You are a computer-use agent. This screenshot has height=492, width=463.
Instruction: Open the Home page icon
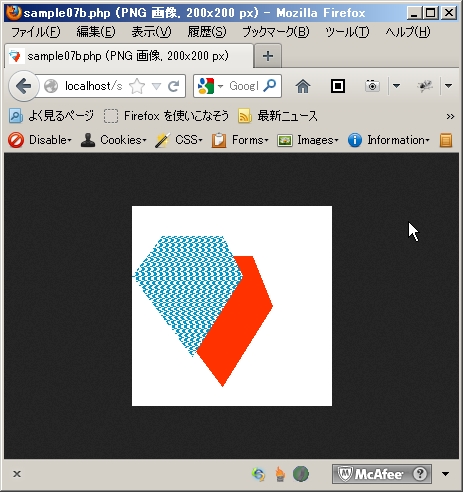[303, 86]
